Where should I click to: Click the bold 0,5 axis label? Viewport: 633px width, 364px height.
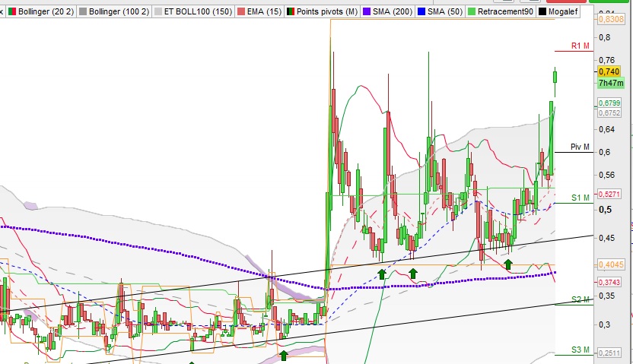pyautogui.click(x=605, y=210)
